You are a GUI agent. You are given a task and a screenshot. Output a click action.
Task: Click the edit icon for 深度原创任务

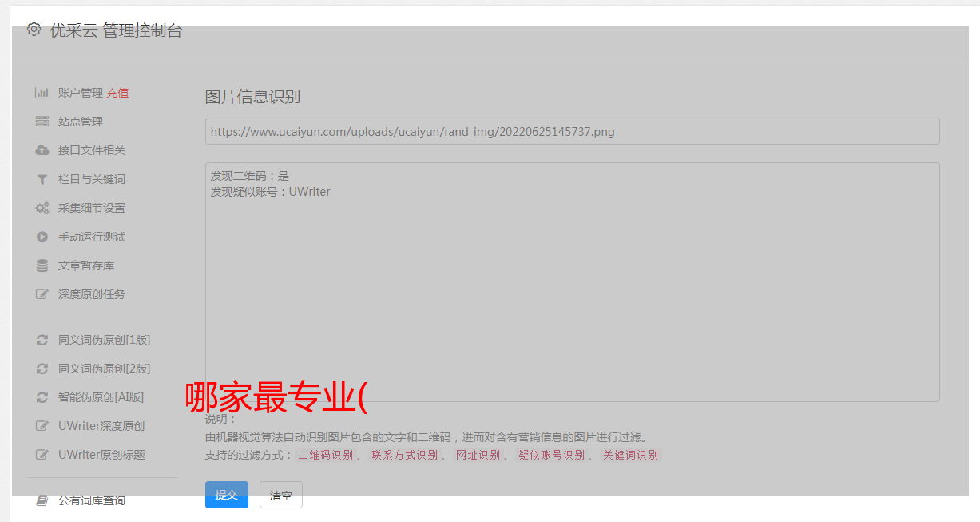tap(42, 294)
